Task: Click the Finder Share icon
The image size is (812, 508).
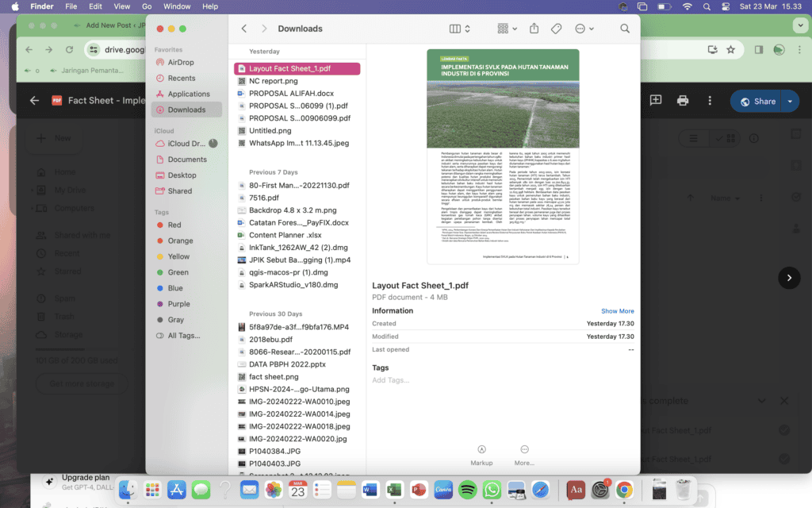Action: click(x=534, y=29)
